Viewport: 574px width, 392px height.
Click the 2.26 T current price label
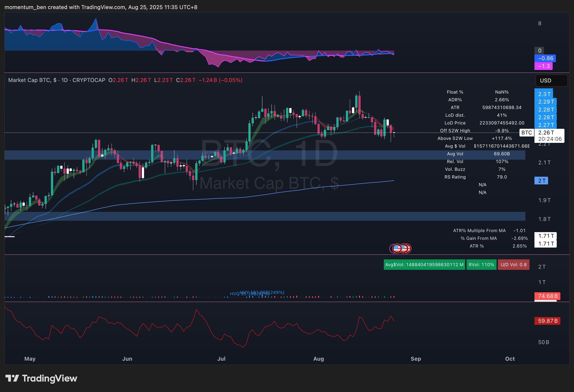coord(546,133)
